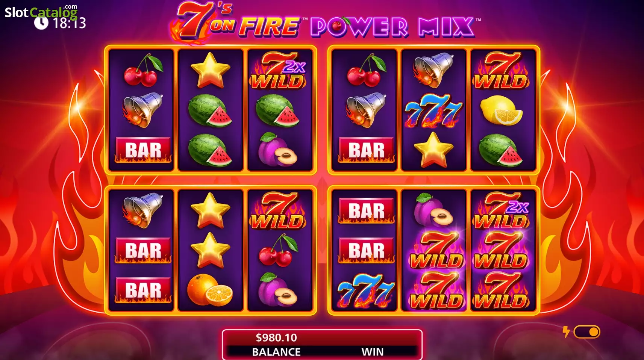Click the 2x Wild symbol in top-left grid
The height and width of the screenshot is (360, 644).
click(x=279, y=70)
